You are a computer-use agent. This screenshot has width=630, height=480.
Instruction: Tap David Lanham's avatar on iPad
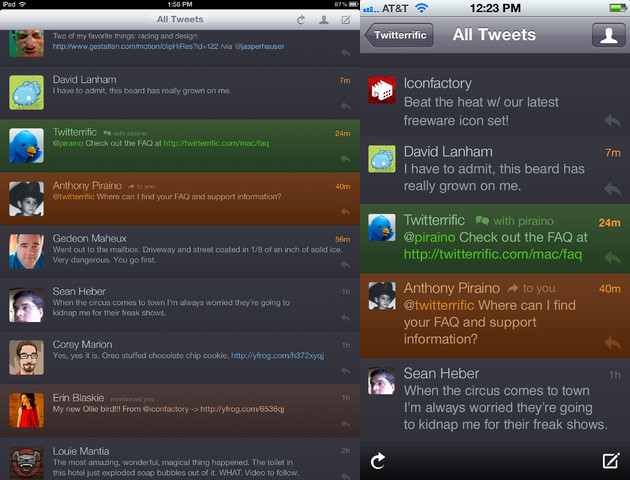coord(27,92)
